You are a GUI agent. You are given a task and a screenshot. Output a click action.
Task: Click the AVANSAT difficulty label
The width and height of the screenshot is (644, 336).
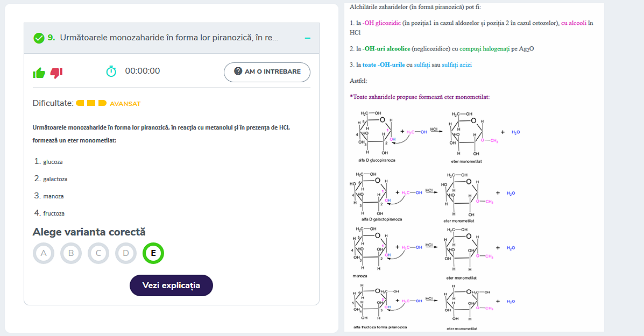point(125,104)
